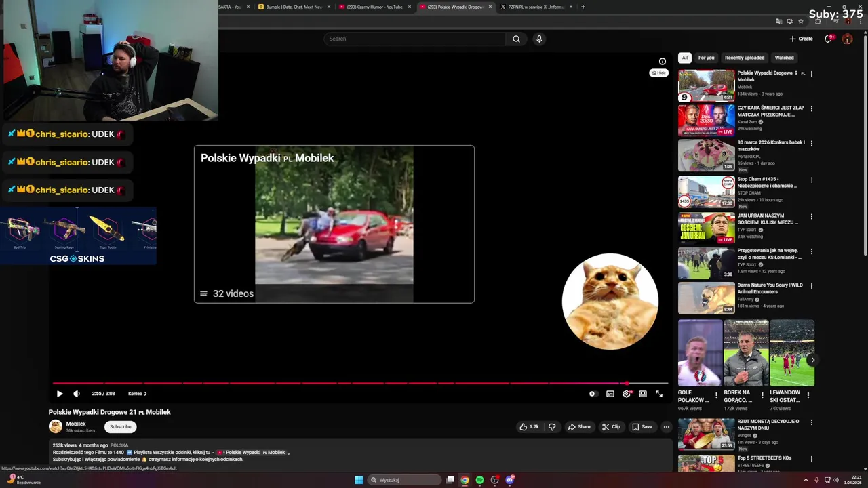Switch to the PZPN.PL X tab
This screenshot has height=488, width=868.
point(536,7)
